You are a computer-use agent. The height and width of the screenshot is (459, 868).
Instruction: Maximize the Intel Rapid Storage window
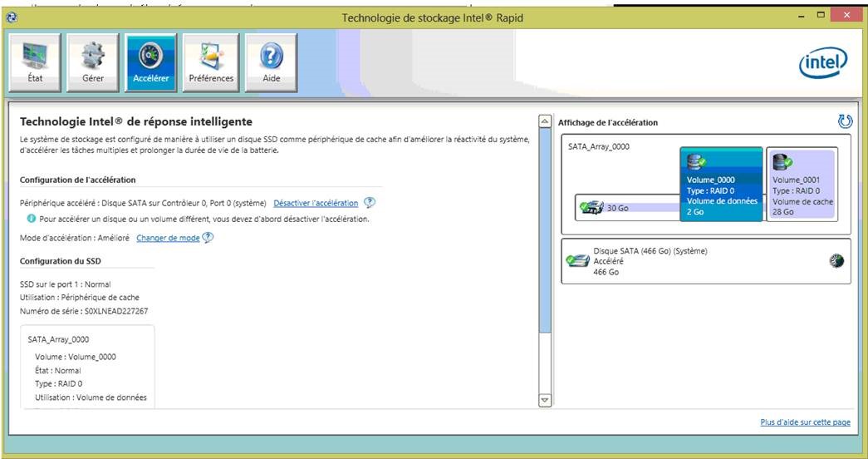tap(821, 16)
